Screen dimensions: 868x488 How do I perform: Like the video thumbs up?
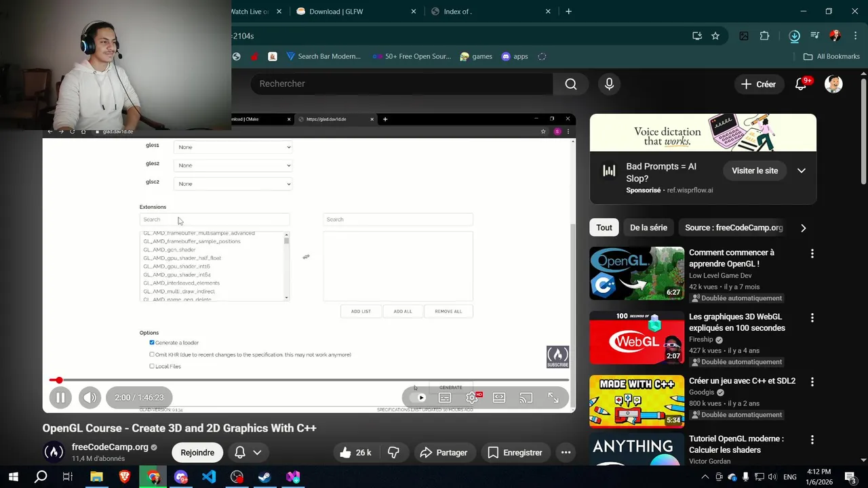pos(355,453)
